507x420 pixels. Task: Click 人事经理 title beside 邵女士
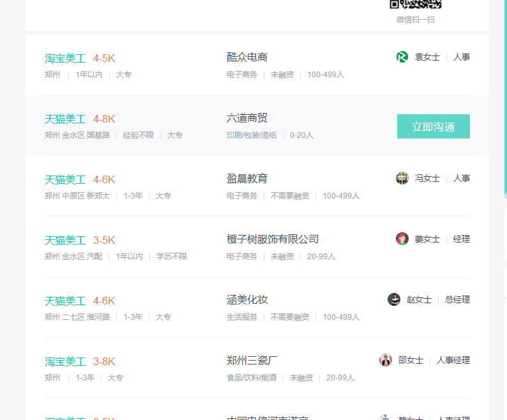coord(453,361)
